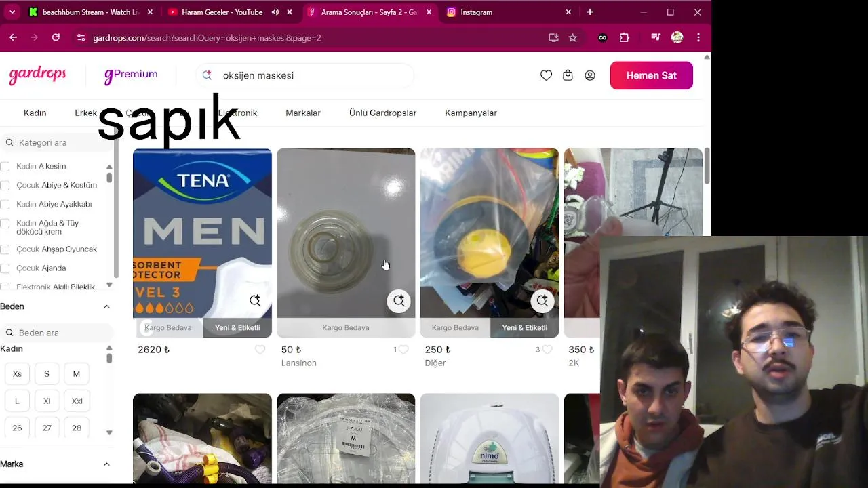The height and width of the screenshot is (488, 868).
Task: Select size 27
Action: click(47, 428)
